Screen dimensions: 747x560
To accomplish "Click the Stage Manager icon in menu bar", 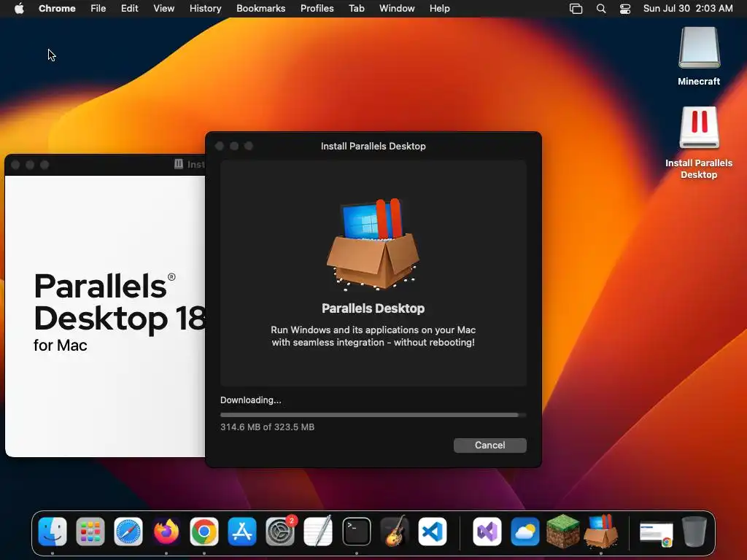I will point(576,9).
